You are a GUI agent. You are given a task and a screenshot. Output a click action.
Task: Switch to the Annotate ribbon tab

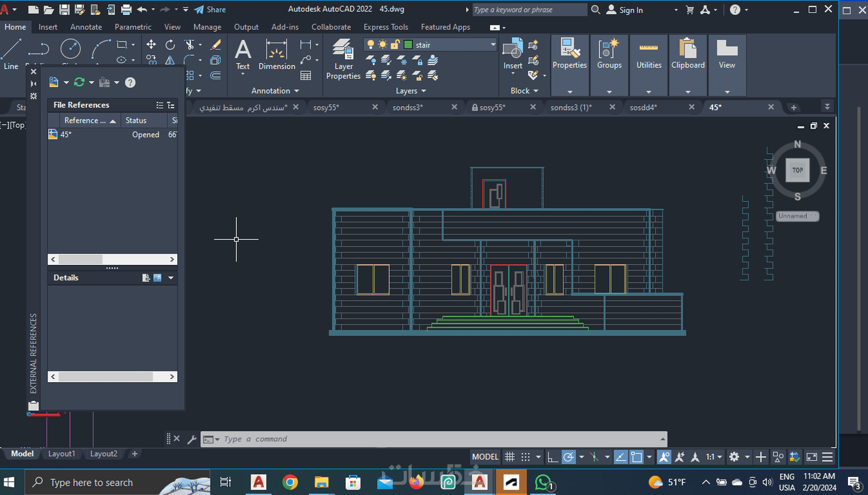click(x=86, y=27)
